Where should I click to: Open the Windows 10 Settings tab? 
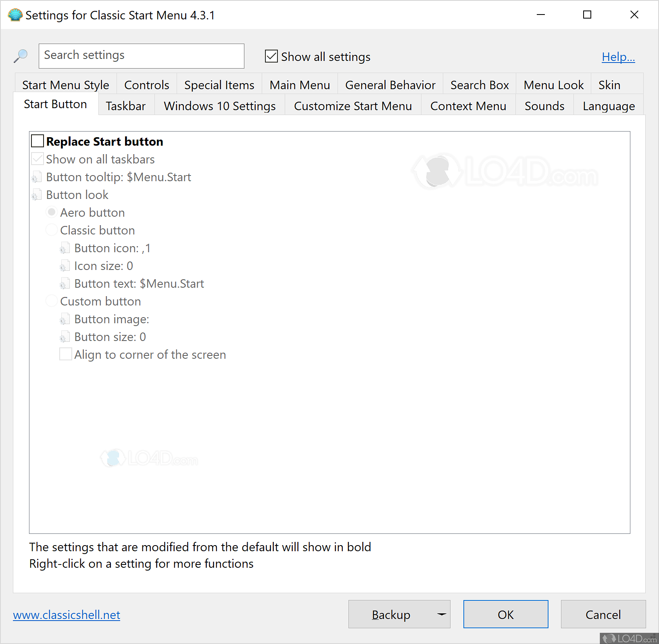220,106
